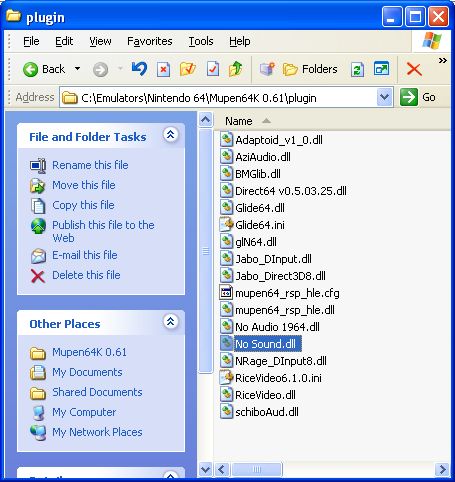Open My Computer link
This screenshot has height=482, width=455.
84,412
